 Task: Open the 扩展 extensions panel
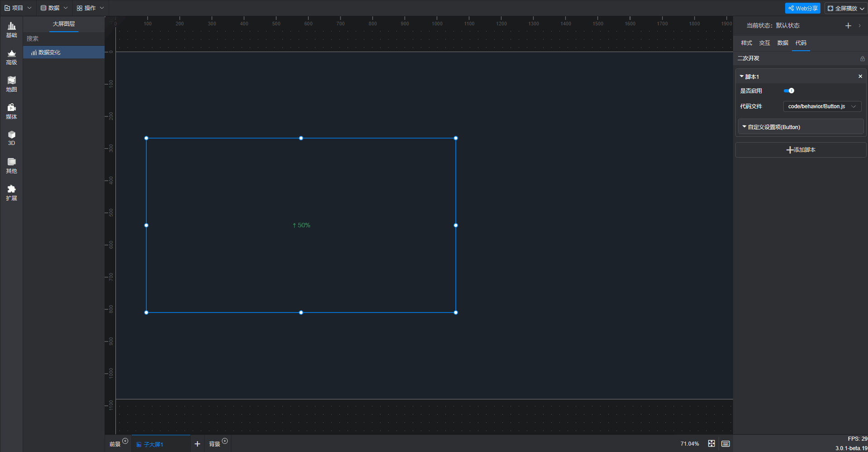11,193
